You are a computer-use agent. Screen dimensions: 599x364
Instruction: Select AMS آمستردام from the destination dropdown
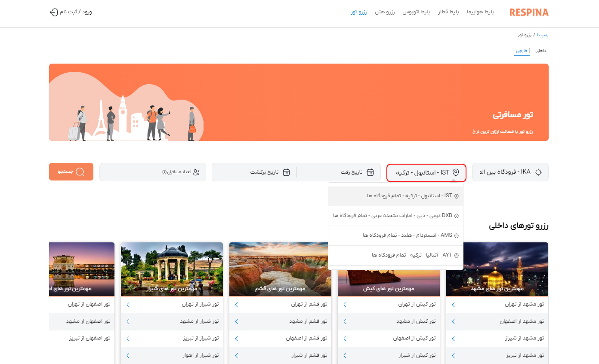[x=395, y=235]
